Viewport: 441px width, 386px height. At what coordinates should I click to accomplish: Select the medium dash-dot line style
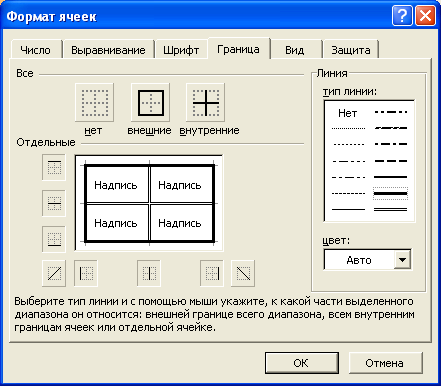click(391, 144)
